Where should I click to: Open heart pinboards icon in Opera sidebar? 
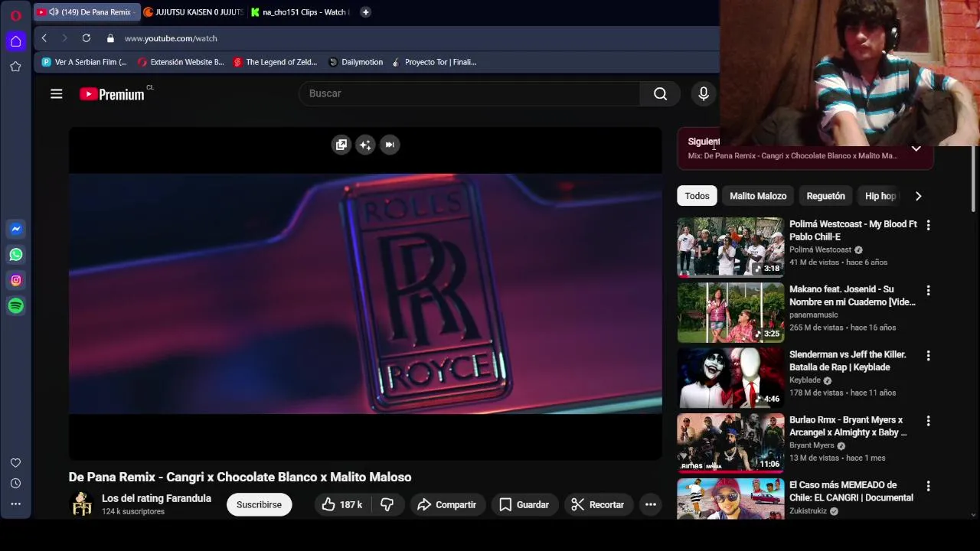(15, 463)
